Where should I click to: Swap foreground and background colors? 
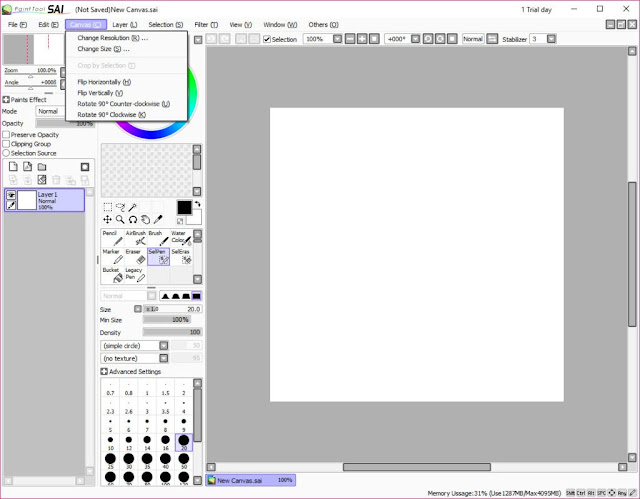point(198,204)
